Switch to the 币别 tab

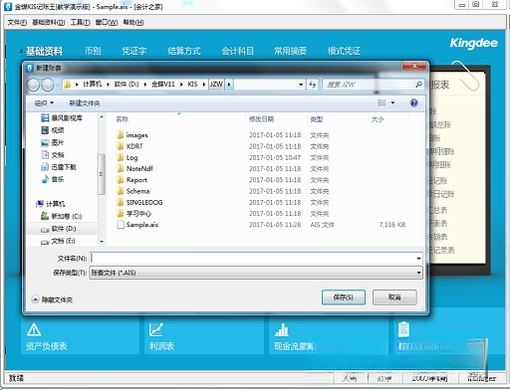coord(93,51)
